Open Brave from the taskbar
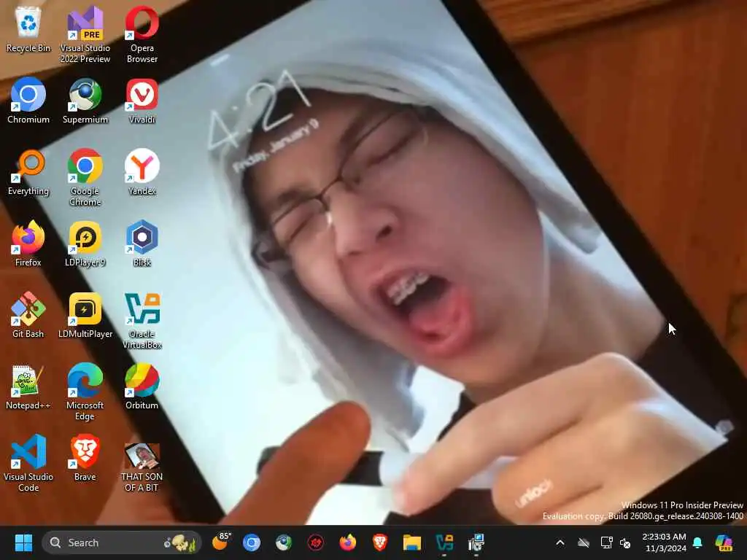Screen dimensions: 747x560 click(x=379, y=542)
